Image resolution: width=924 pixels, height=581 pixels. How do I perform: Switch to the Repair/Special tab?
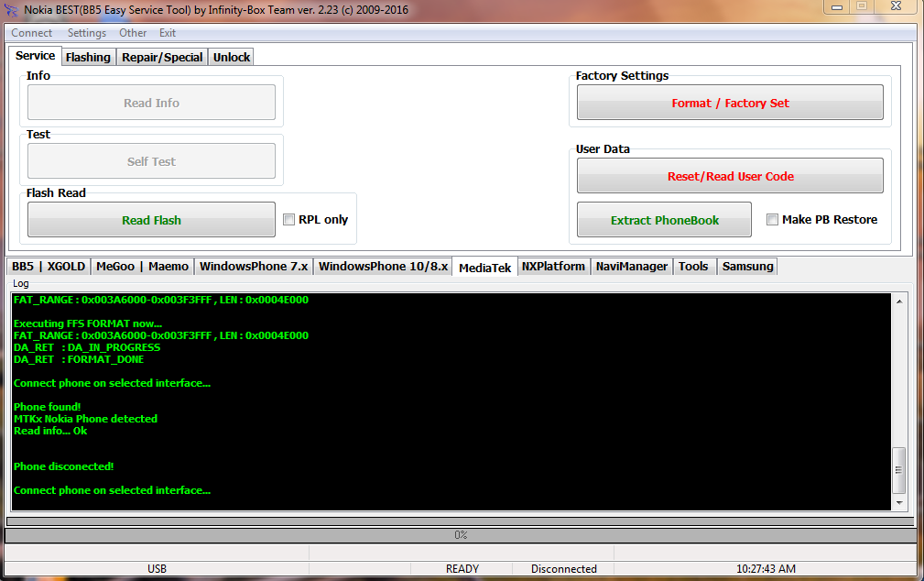pyautogui.click(x=162, y=57)
